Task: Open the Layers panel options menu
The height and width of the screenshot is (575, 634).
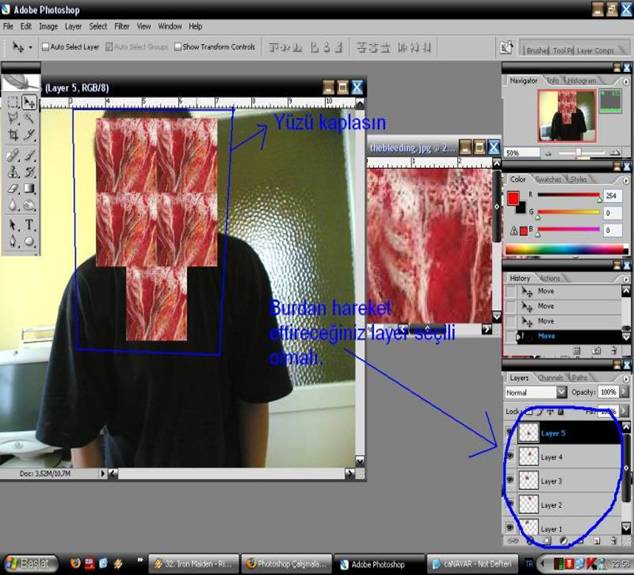Action: (626, 378)
